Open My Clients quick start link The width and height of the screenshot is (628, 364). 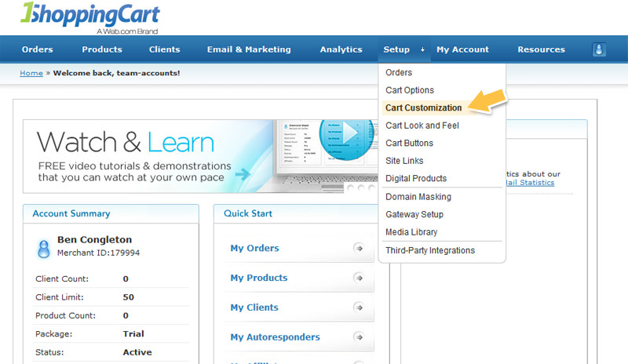click(254, 308)
